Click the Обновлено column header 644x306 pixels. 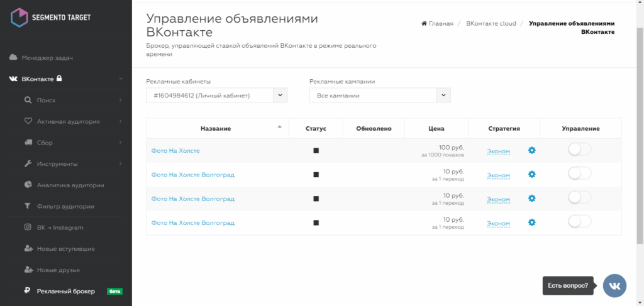(374, 128)
